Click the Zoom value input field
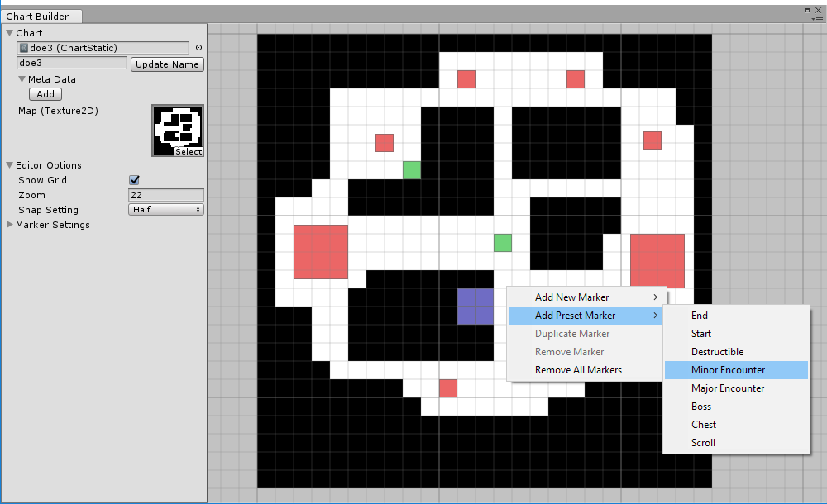 pyautogui.click(x=165, y=194)
